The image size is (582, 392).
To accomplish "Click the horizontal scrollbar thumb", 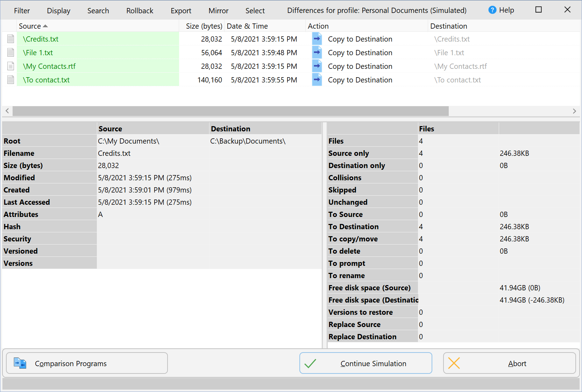I will point(230,111).
